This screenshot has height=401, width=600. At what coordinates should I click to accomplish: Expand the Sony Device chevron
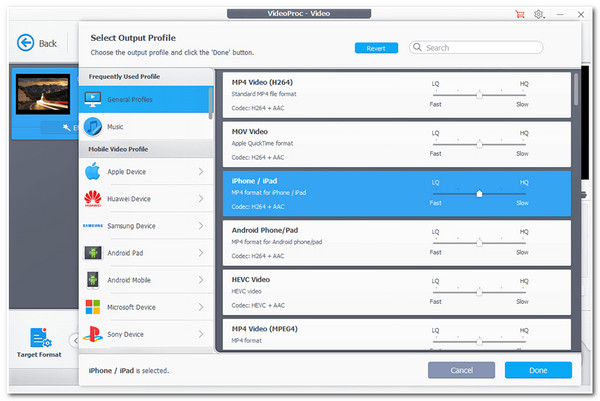201,334
